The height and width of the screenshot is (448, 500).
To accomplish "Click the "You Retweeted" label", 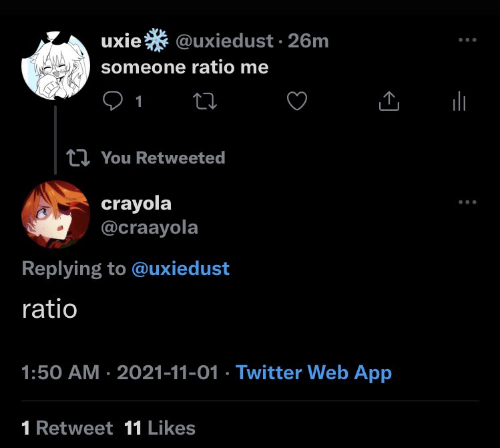I will 162,158.
